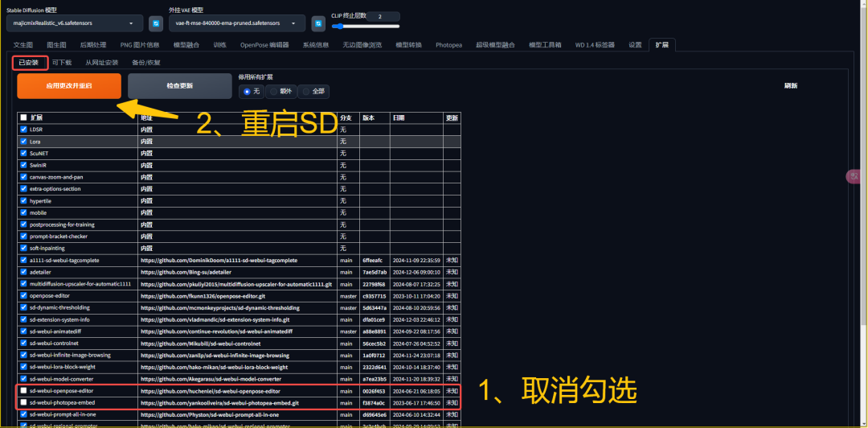Uncheck the sd-dynamic-thresholding checkbox
Viewport: 868px width, 428px height.
23,307
